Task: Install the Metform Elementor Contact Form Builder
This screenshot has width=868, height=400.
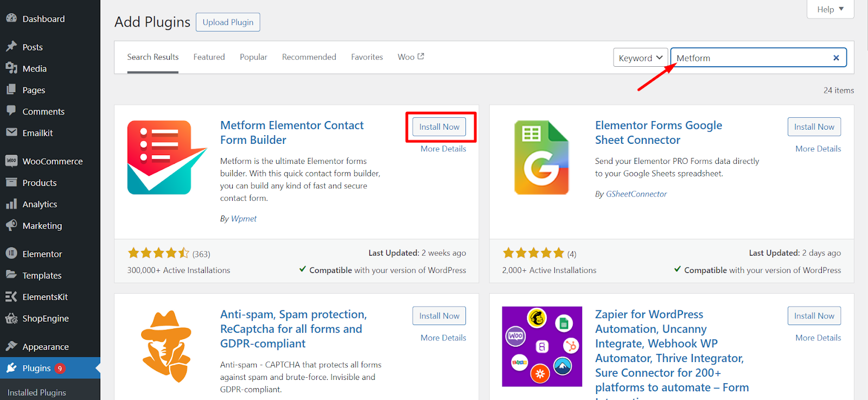Action: pos(439,126)
